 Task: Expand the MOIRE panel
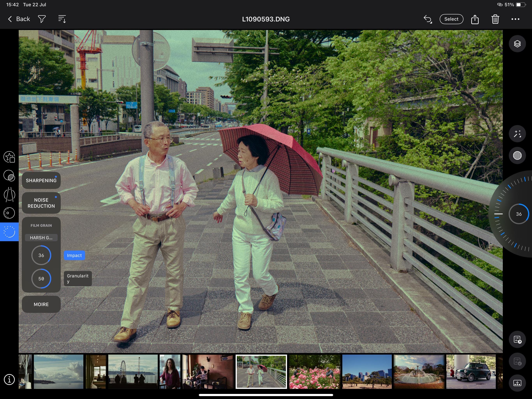41,305
